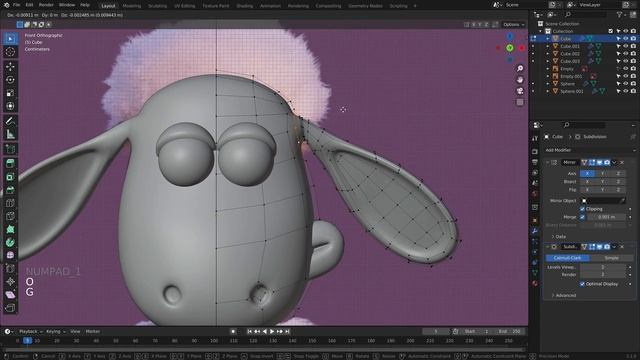Switch to the Sculpting workspace tab
Viewport: 640px width, 360px height.
point(158,6)
